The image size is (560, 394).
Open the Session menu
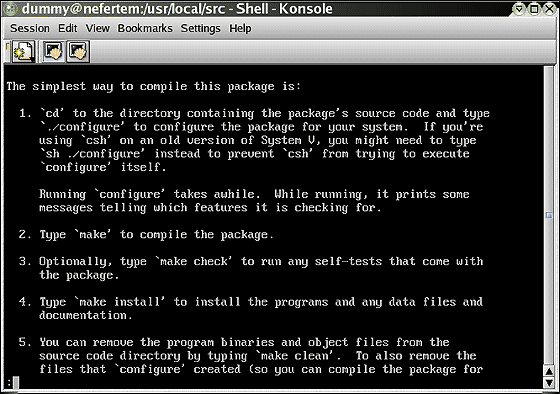[x=30, y=28]
